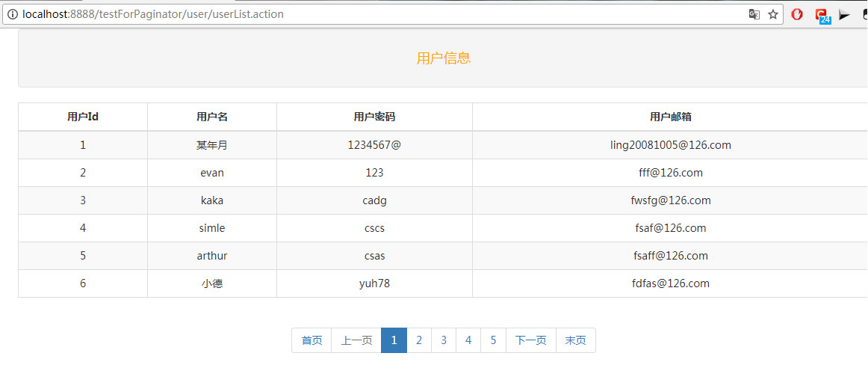Click user Id cell in kaka row
The height and width of the screenshot is (368, 868).
pyautogui.click(x=83, y=200)
